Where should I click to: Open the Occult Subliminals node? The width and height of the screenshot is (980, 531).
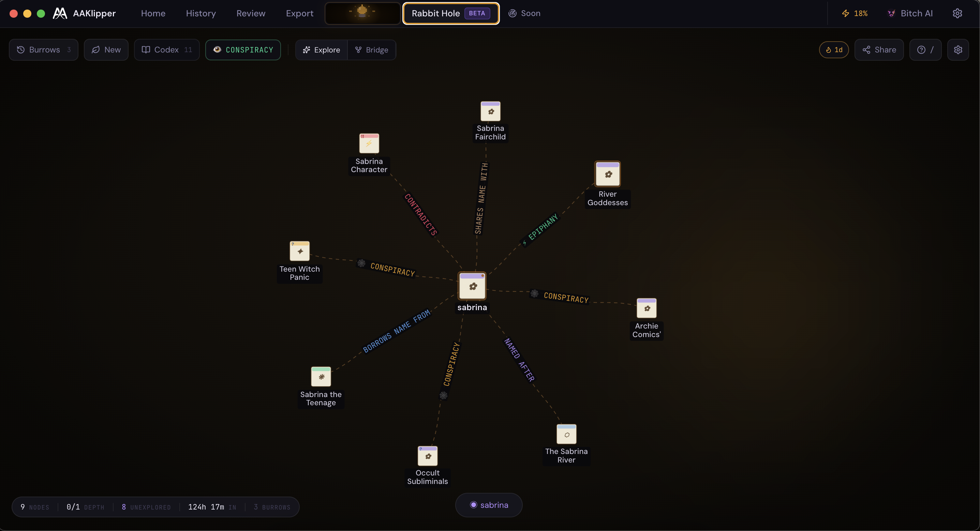coord(428,456)
